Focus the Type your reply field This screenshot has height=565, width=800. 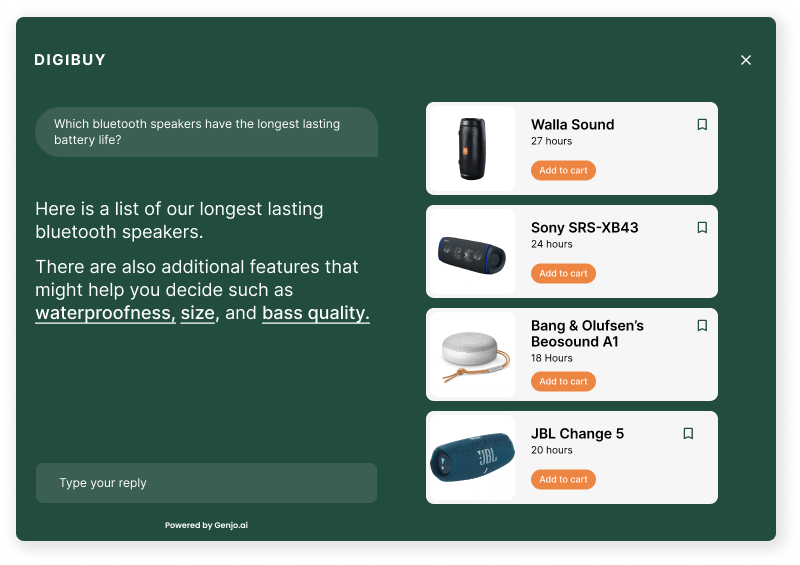click(207, 483)
